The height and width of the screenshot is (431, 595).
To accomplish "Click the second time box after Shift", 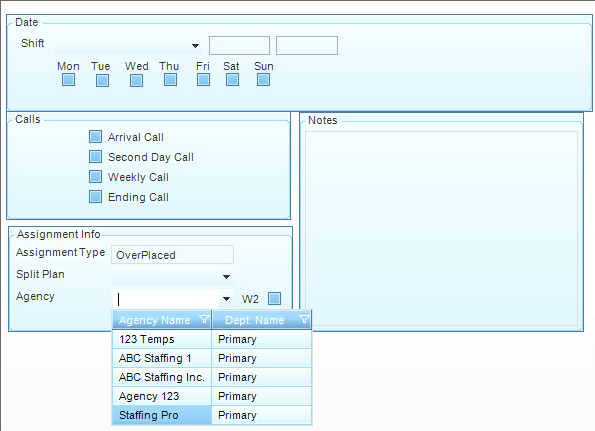I will coord(307,46).
